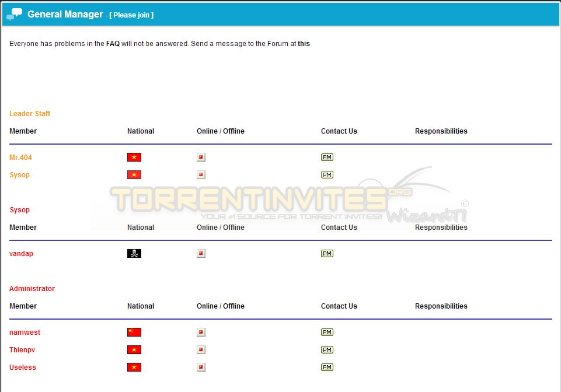561x392 pixels.
Task: Click the Member header in the Sysop section
Action: (x=23, y=228)
